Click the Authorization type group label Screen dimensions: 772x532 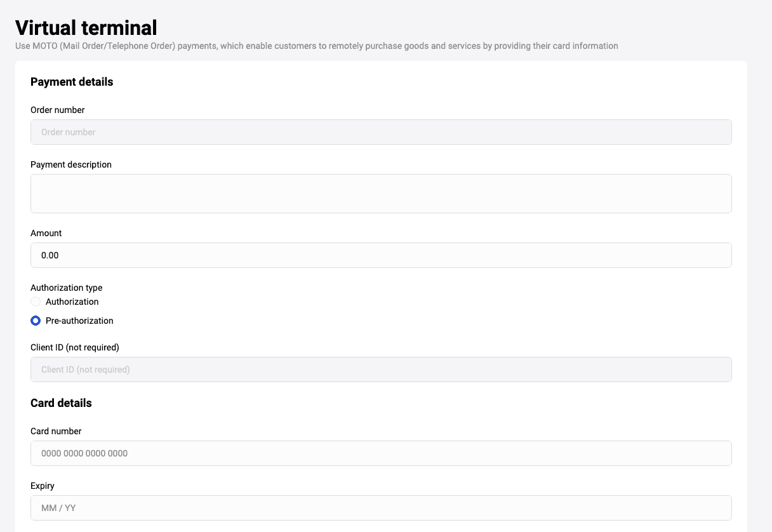67,288
